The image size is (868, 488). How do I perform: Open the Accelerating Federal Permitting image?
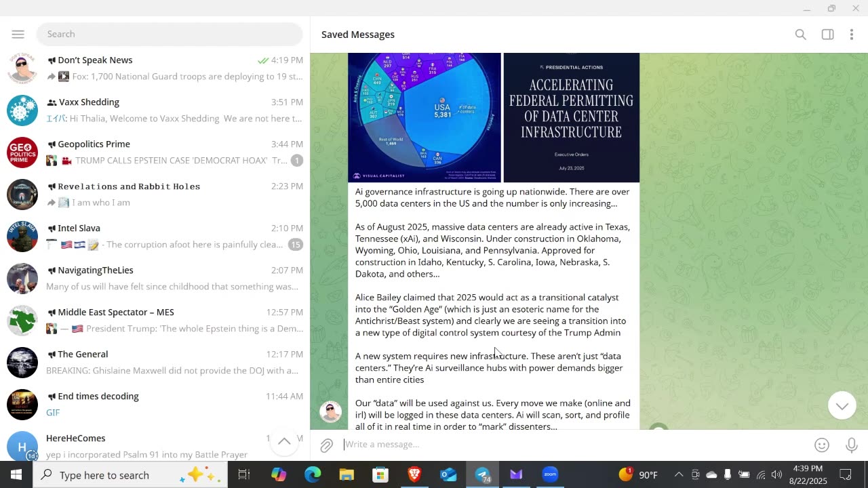point(571,117)
